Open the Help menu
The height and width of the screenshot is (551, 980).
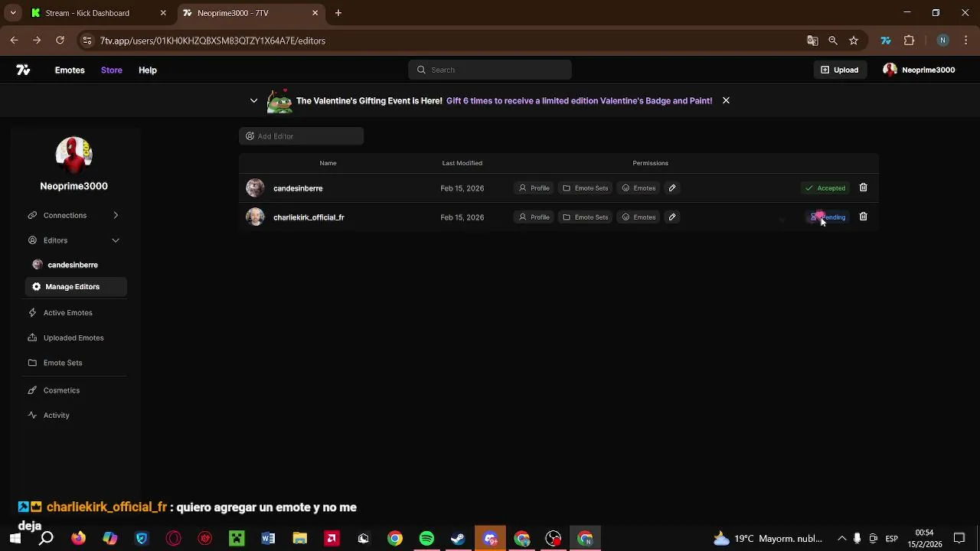[x=148, y=70]
